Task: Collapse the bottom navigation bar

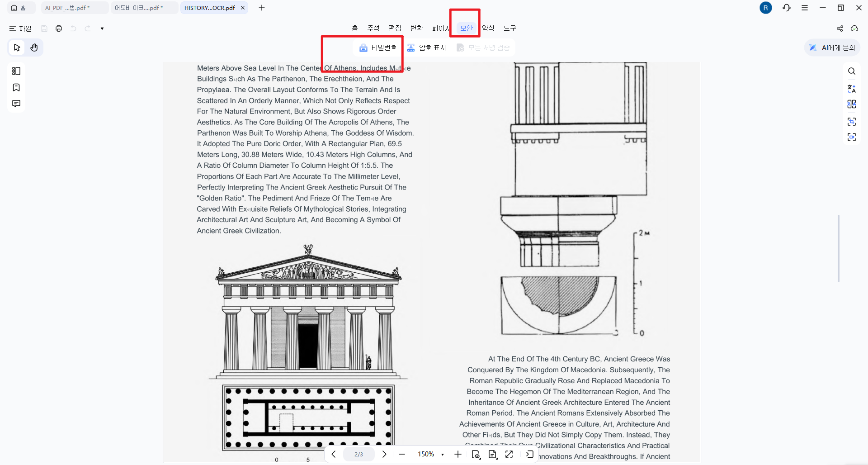Action: click(x=530, y=454)
